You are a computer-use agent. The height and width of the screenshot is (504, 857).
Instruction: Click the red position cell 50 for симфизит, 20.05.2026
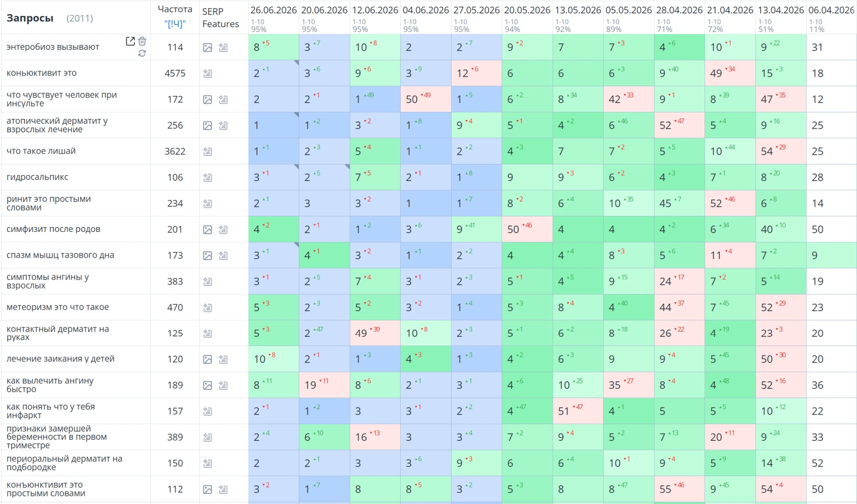coord(527,229)
